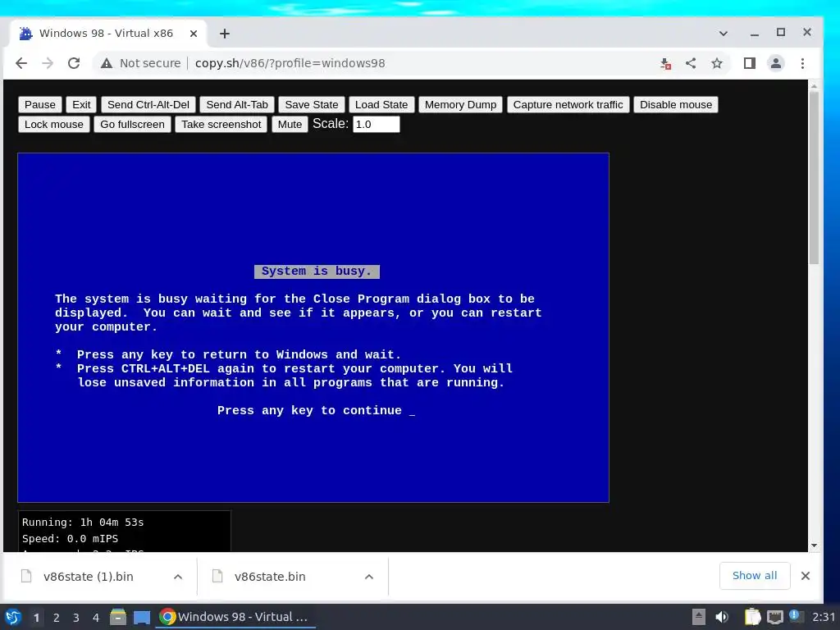
Task: Click the page scrollbar thumb
Action: pos(814,178)
